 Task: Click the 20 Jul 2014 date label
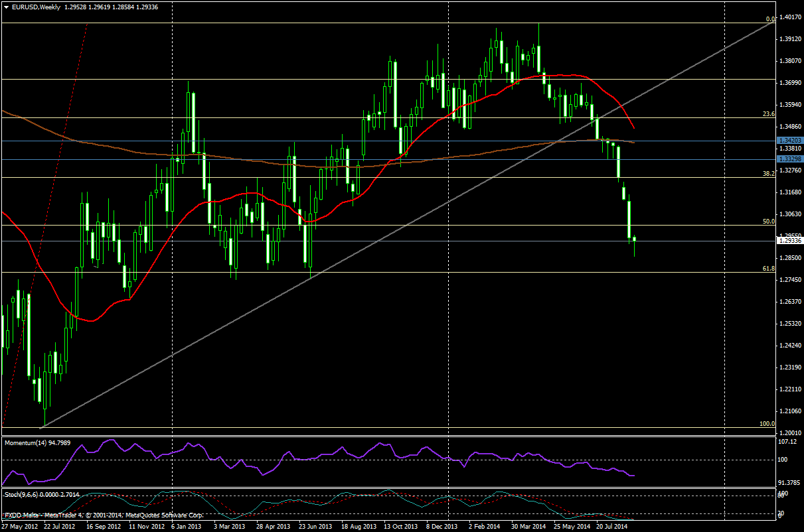[609, 526]
